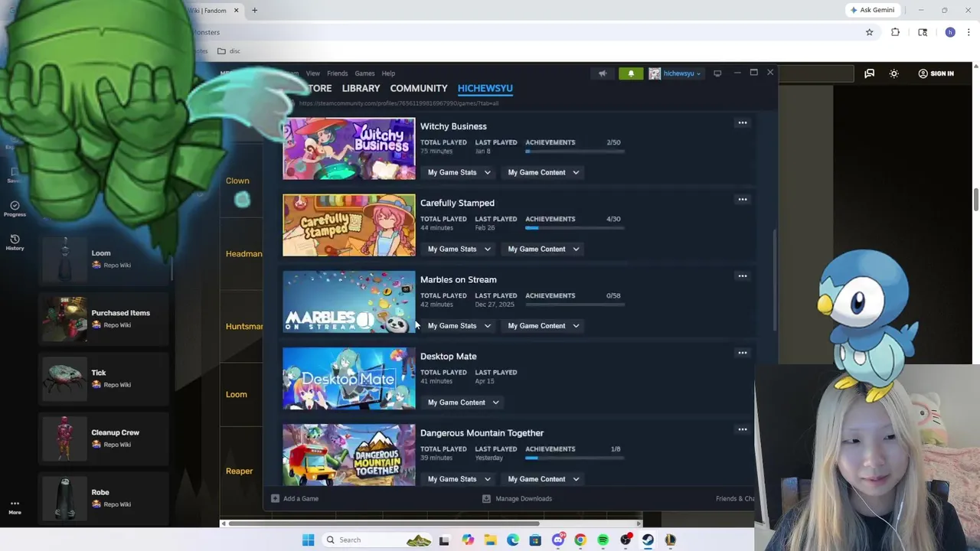Expand My Game Stats for Dangerous Mountain Together
The width and height of the screenshot is (980, 551).
coord(459,479)
